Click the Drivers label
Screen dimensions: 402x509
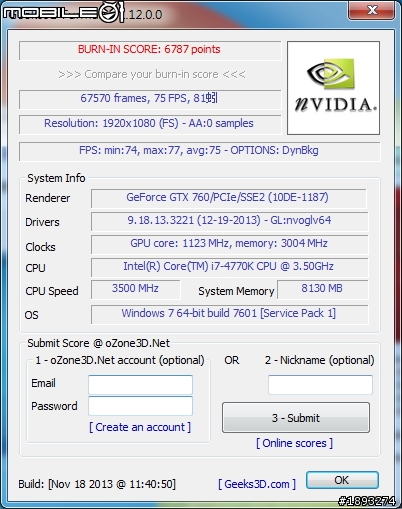click(42, 222)
